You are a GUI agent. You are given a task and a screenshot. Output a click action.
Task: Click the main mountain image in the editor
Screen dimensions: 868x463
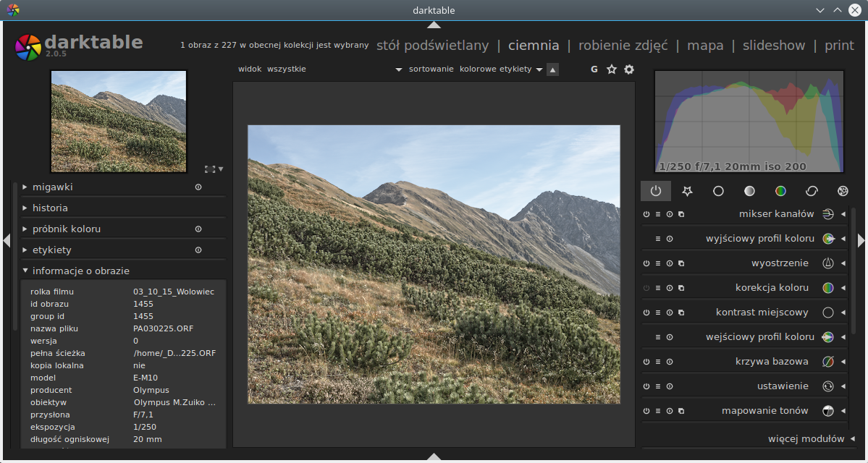(x=434, y=264)
